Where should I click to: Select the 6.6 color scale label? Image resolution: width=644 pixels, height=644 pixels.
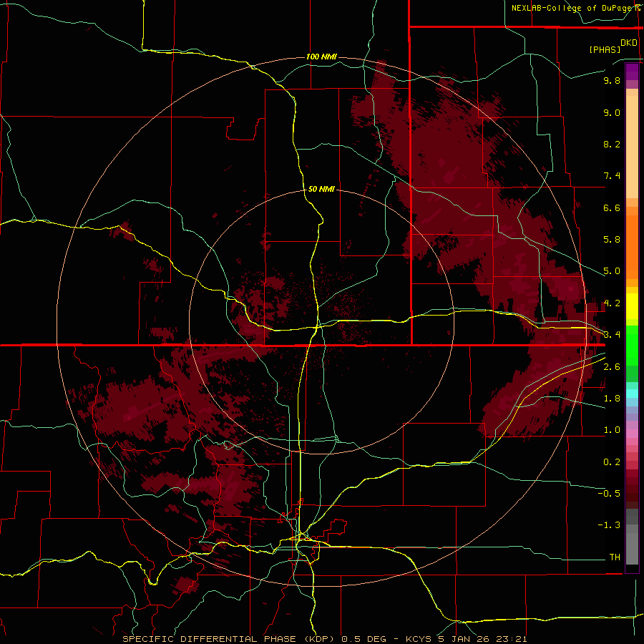coord(612,208)
